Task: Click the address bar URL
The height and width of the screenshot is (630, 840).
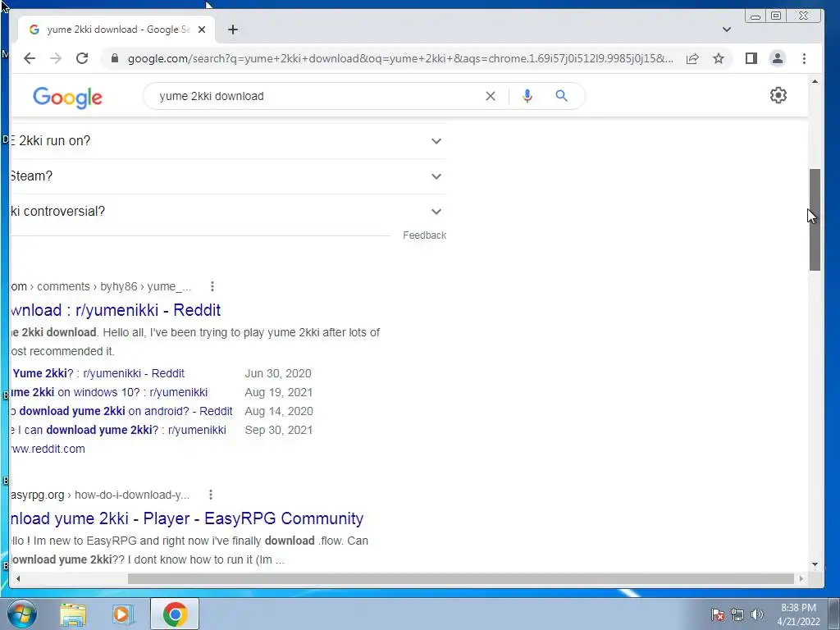Action: pyautogui.click(x=400, y=58)
